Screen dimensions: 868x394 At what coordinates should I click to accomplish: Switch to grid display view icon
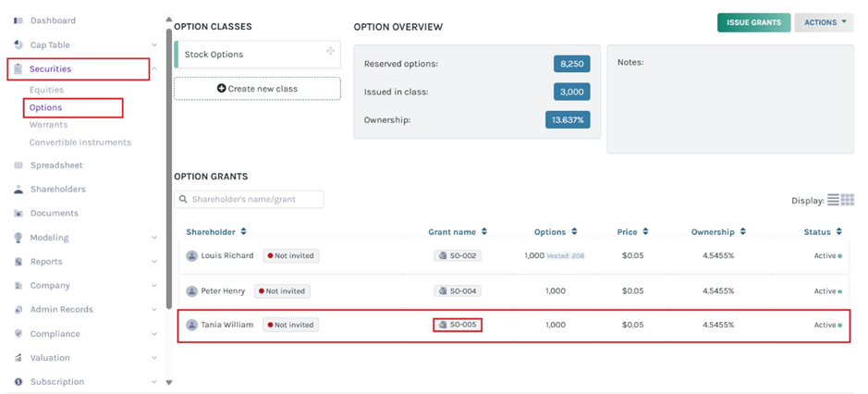[848, 200]
